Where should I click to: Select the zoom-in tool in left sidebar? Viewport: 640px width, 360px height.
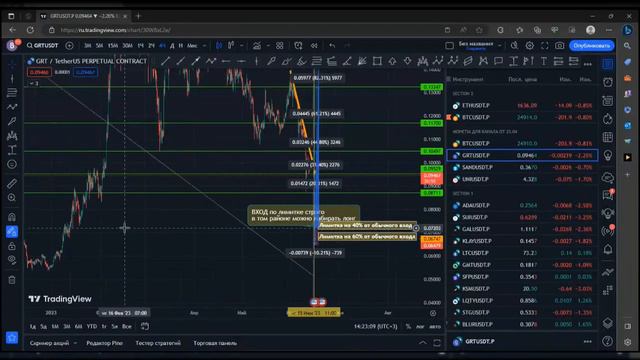12,198
